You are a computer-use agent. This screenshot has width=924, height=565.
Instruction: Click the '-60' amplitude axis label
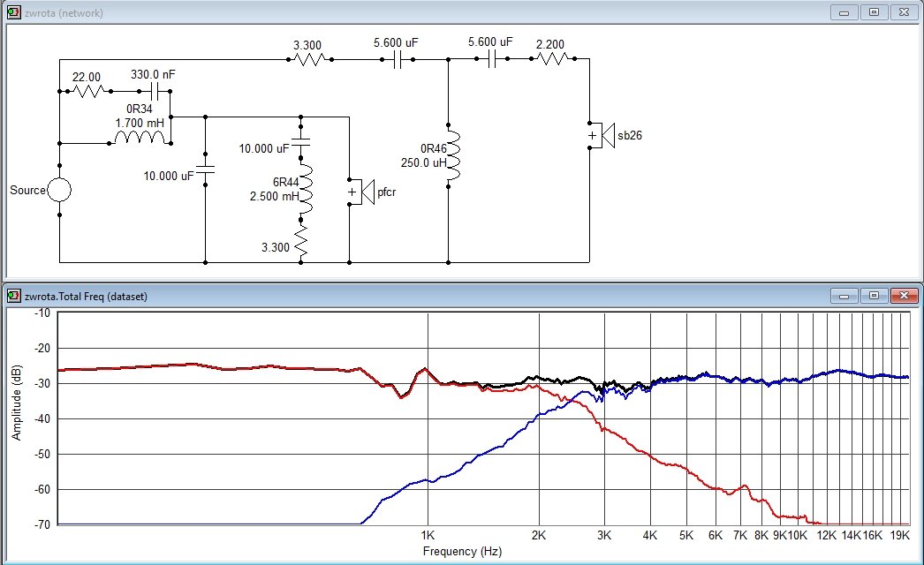(42, 490)
